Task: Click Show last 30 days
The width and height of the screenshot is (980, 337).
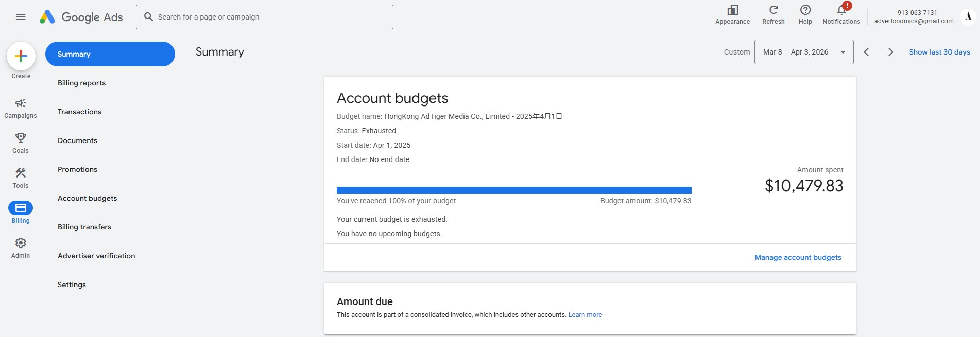Action: [x=939, y=52]
